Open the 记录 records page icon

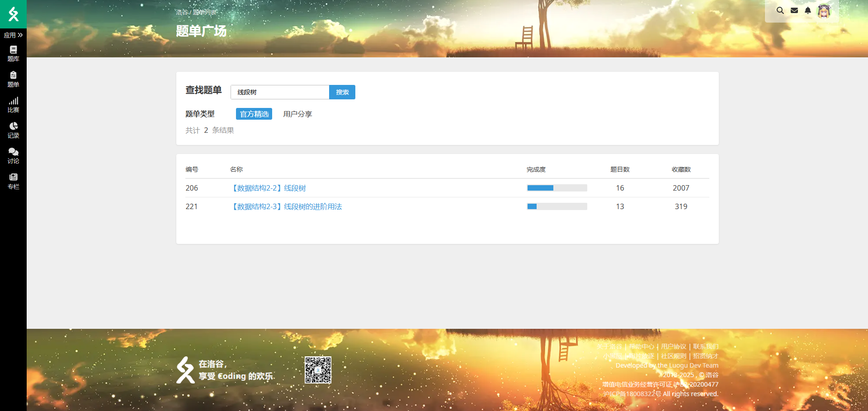click(13, 130)
